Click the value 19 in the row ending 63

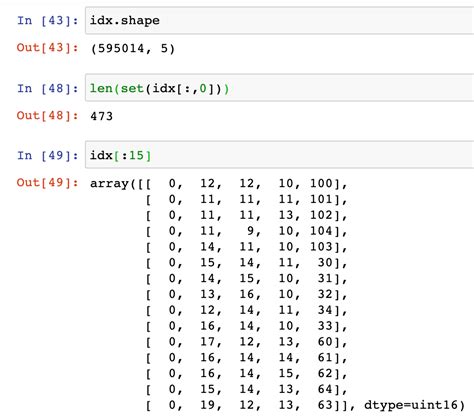pyautogui.click(x=207, y=405)
